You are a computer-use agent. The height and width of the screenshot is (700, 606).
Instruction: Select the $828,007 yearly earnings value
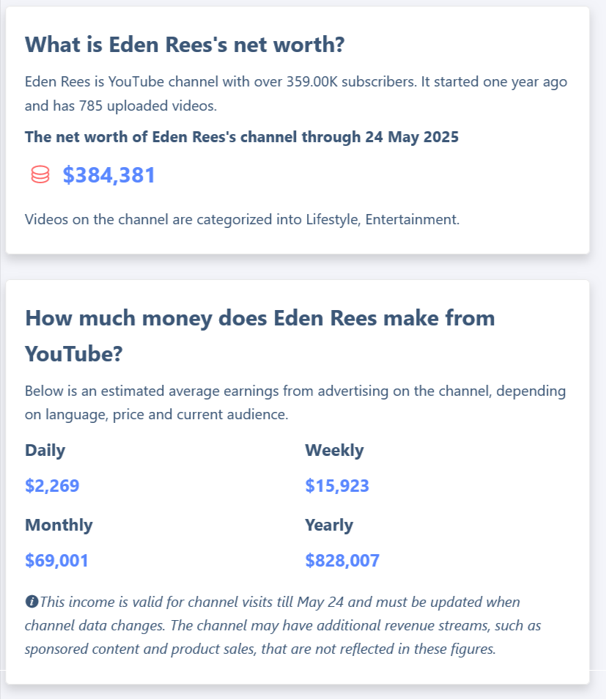tap(342, 561)
